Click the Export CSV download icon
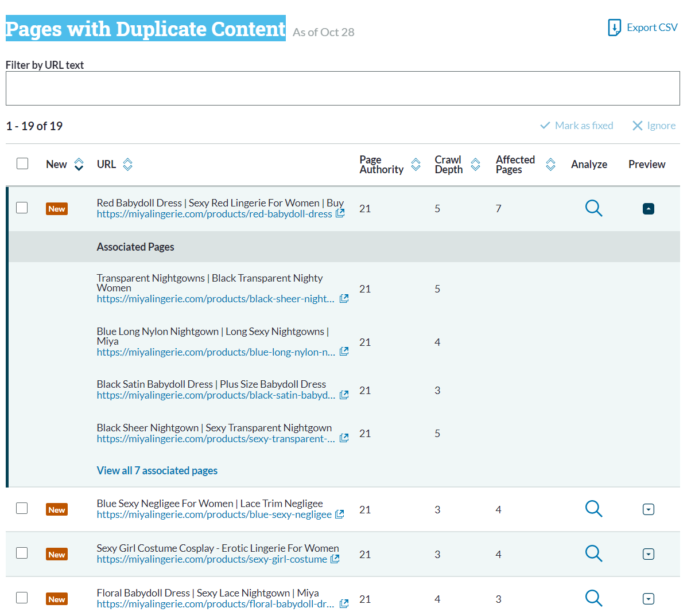This screenshot has height=616, width=691. click(x=614, y=28)
